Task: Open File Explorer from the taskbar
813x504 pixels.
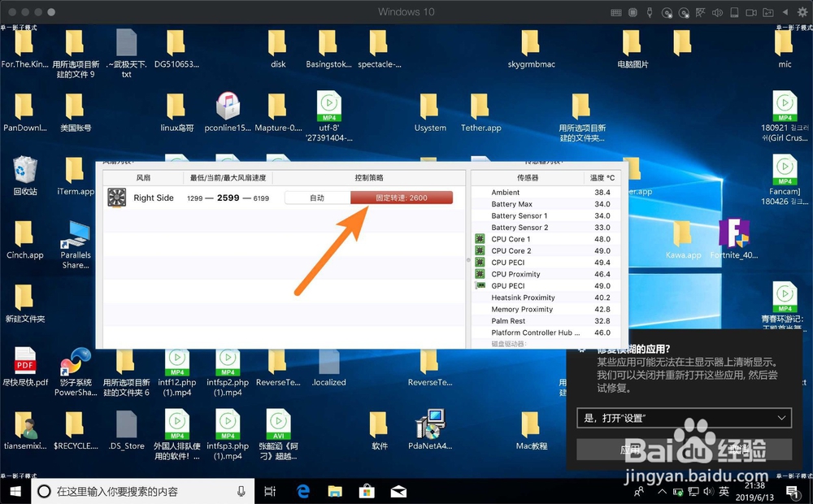Action: tap(335, 491)
